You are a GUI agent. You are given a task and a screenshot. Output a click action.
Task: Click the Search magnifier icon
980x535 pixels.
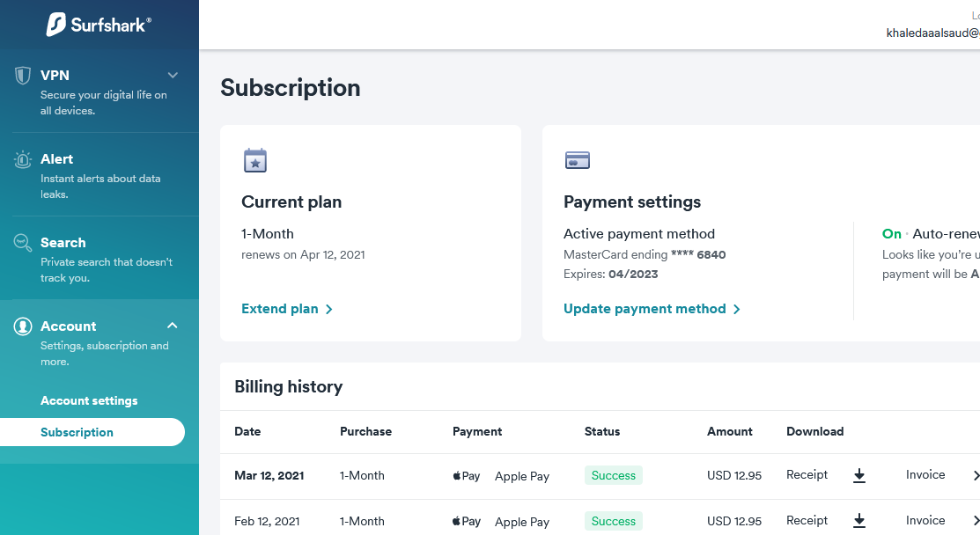(x=23, y=243)
